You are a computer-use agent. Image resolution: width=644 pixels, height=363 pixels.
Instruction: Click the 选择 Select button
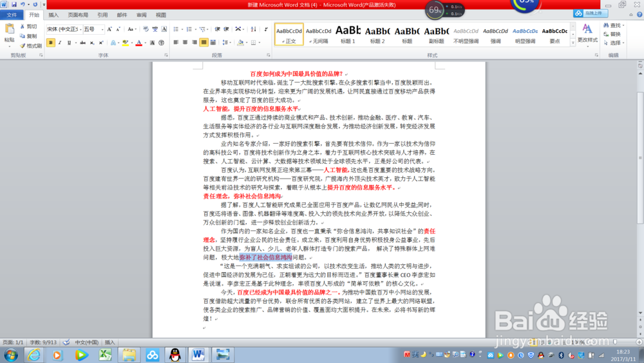(614, 43)
